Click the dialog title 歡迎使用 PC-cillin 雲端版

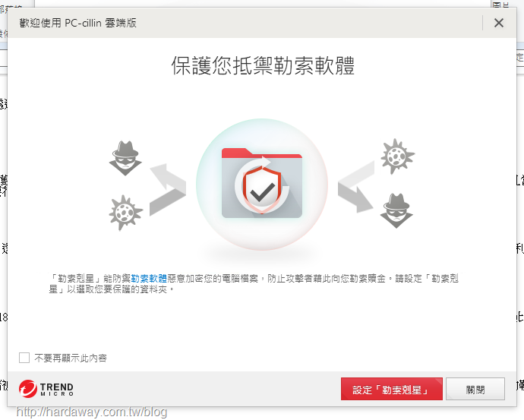point(78,23)
